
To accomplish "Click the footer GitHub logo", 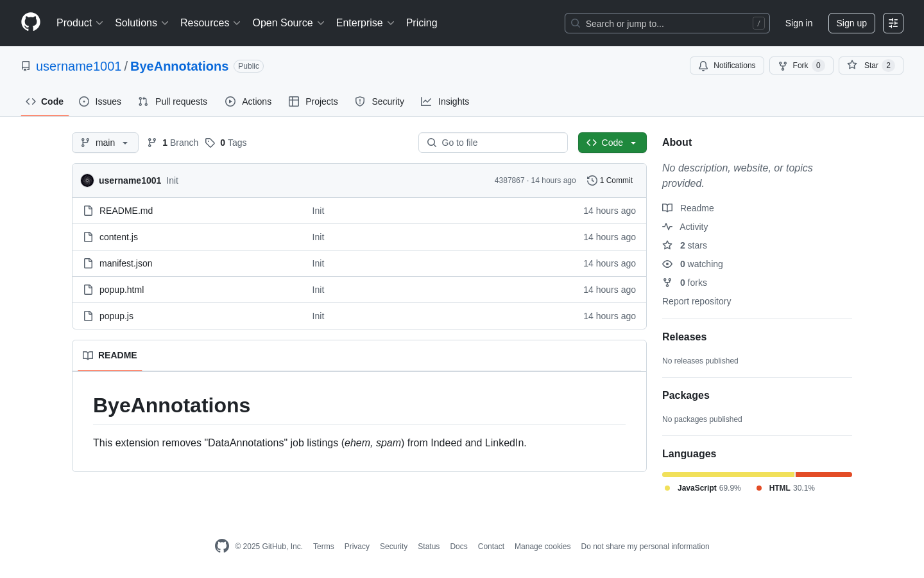I will coord(222,546).
